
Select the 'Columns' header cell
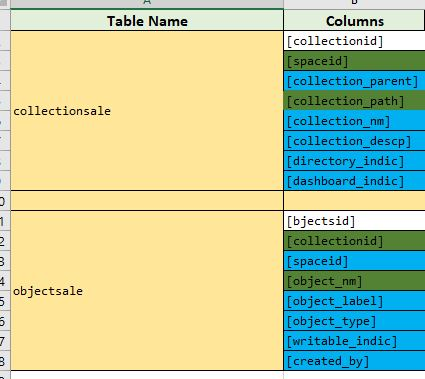point(354,21)
